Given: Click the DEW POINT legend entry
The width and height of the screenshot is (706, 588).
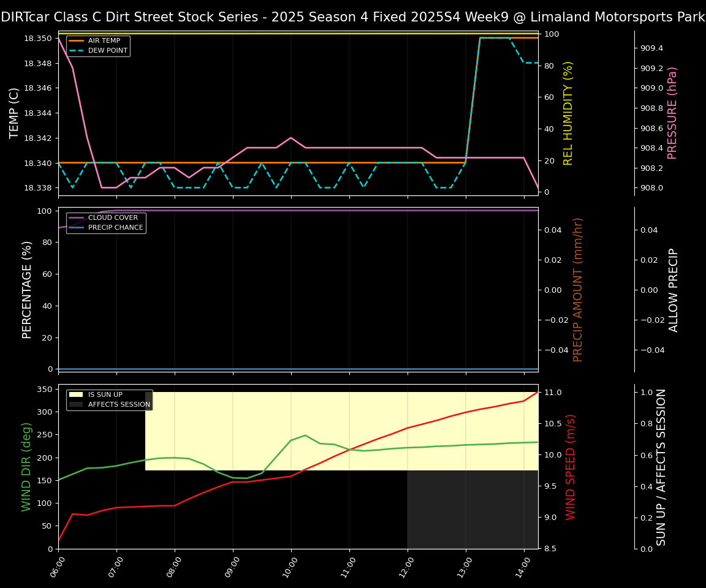Looking at the screenshot, I should pyautogui.click(x=108, y=51).
